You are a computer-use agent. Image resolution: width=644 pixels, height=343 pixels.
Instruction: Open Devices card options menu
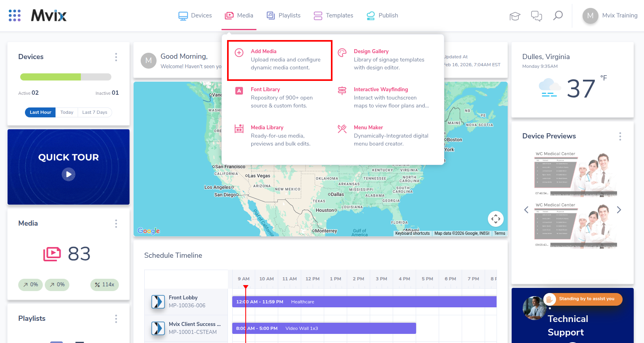point(116,57)
